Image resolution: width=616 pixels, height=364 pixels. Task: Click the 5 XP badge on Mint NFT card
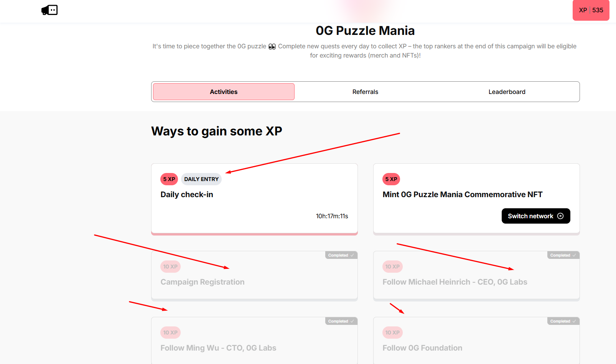[x=391, y=179]
